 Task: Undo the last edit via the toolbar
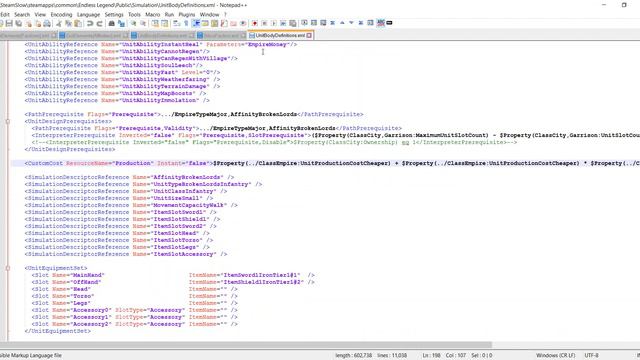pyautogui.click(x=90, y=23)
